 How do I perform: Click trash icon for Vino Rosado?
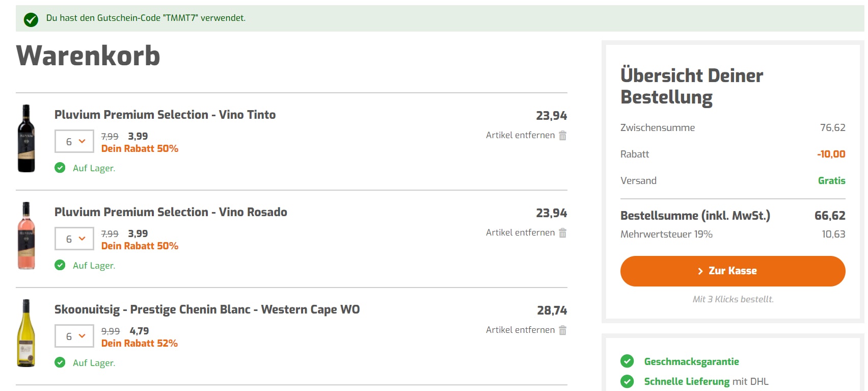pyautogui.click(x=562, y=233)
